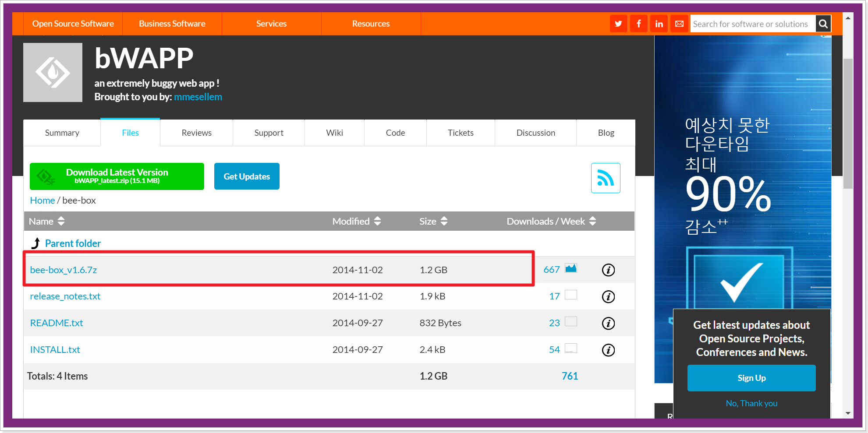Open the Code tab

pos(395,133)
